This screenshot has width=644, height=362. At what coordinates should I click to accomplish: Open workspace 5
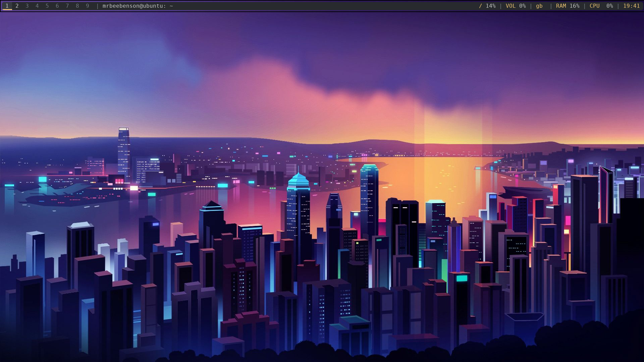point(47,6)
